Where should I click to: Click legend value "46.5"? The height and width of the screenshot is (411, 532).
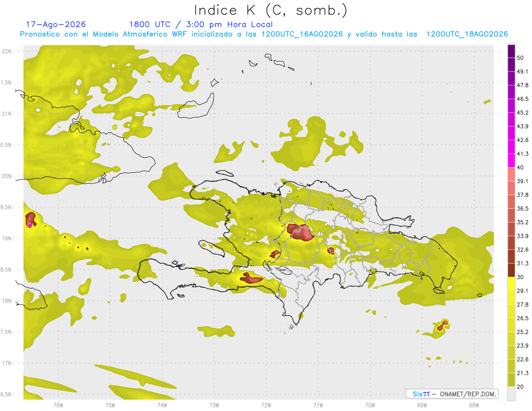pyautogui.click(x=523, y=99)
